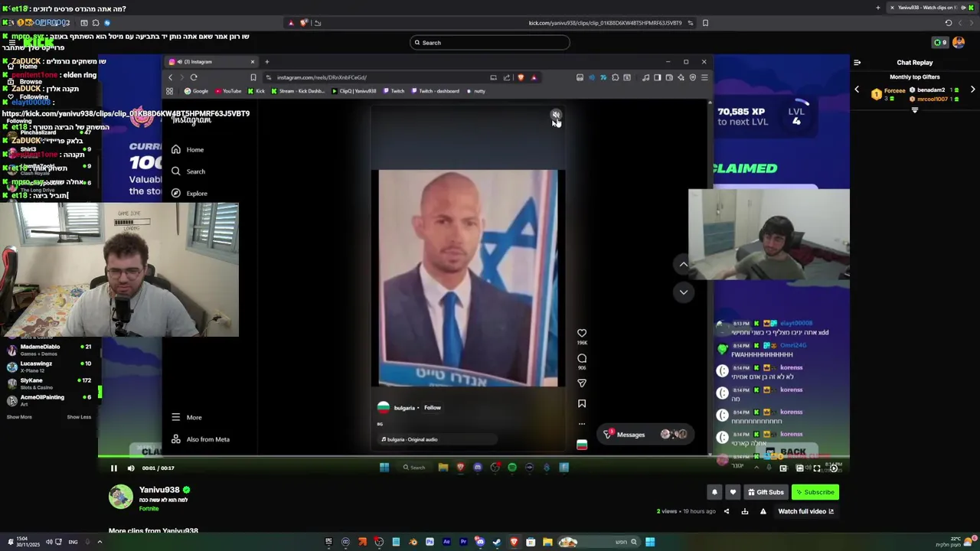Image resolution: width=980 pixels, height=551 pixels.
Task: Collapse the Chat Replay panel
Action: tap(857, 63)
